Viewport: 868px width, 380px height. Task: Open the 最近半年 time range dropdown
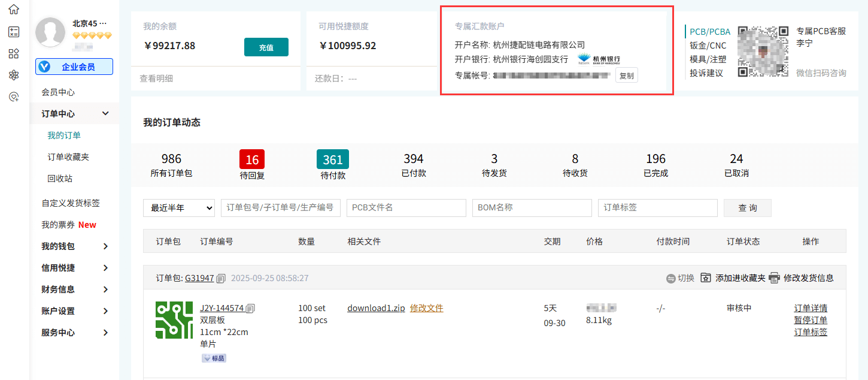click(x=178, y=208)
